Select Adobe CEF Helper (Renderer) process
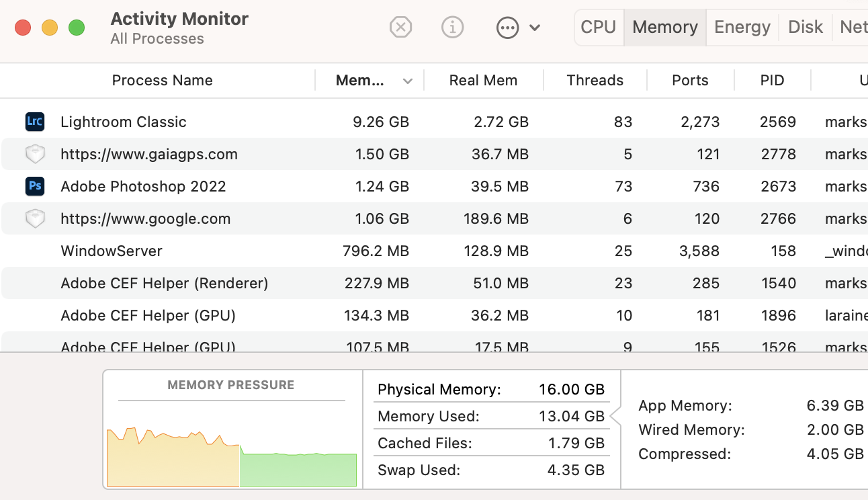 click(x=165, y=283)
